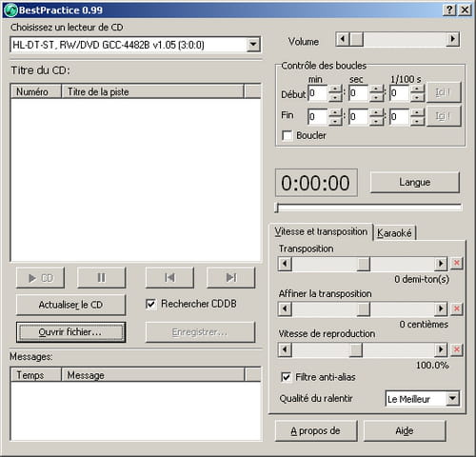Enable the Boucler checkbox
This screenshot has width=476, height=457.
click(x=288, y=135)
